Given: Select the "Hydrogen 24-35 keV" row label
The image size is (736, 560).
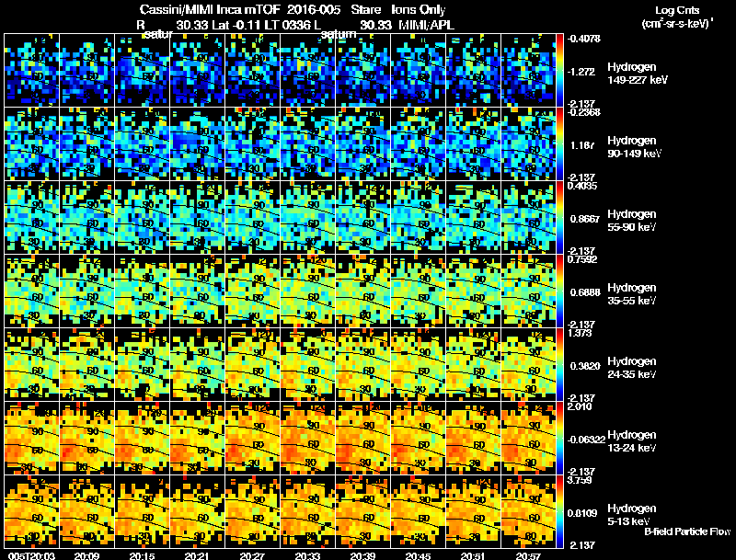Looking at the screenshot, I should click(x=632, y=368).
